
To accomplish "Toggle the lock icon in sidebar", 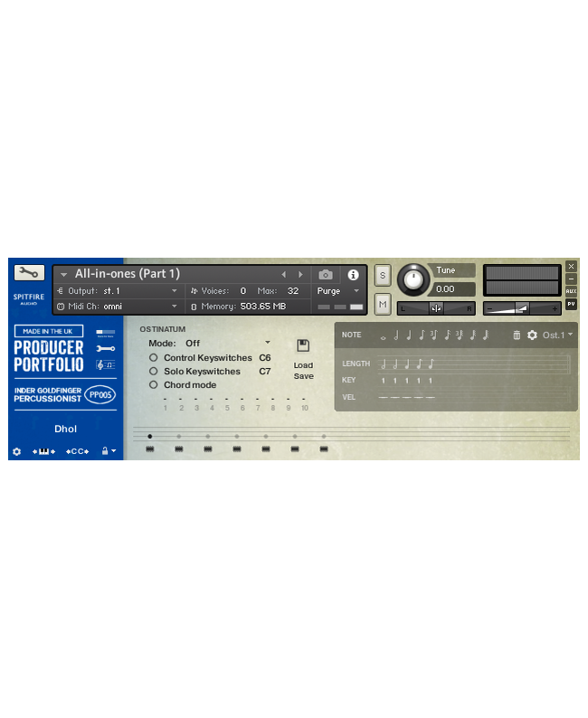I will point(105,451).
